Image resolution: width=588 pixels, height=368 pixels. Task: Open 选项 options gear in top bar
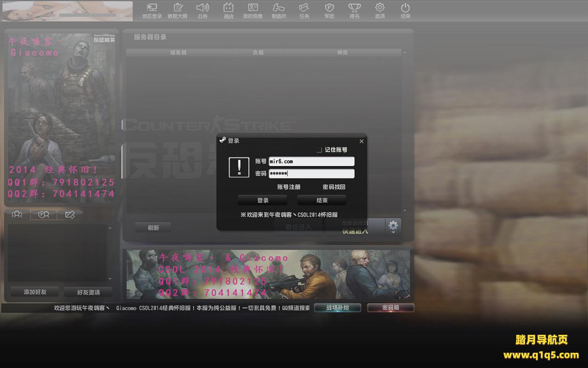point(379,8)
